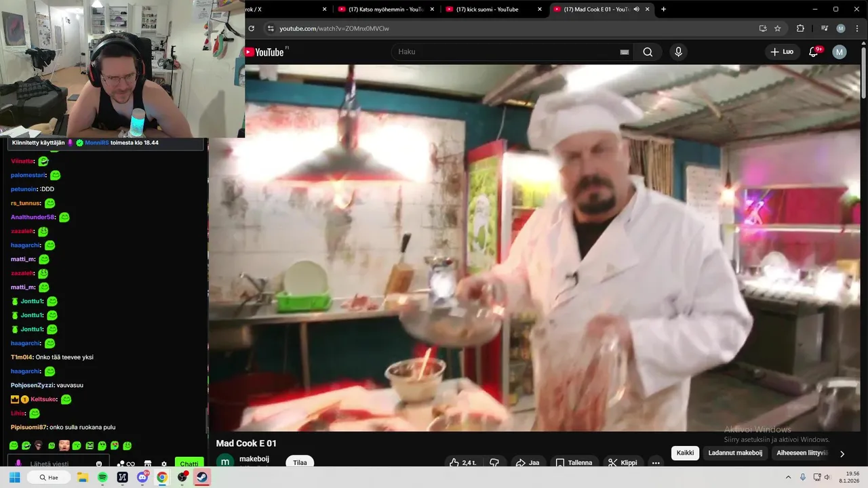The image size is (868, 488).
Task: Open Discord from the taskbar
Action: tap(142, 477)
